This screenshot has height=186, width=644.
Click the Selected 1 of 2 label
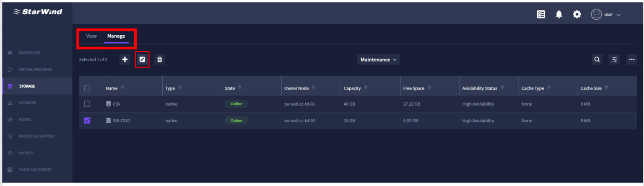point(93,59)
